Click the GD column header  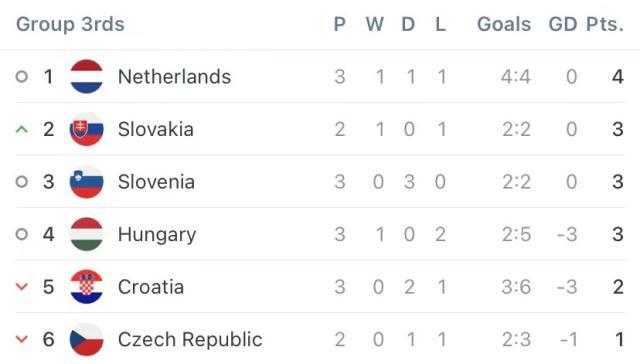tap(562, 24)
